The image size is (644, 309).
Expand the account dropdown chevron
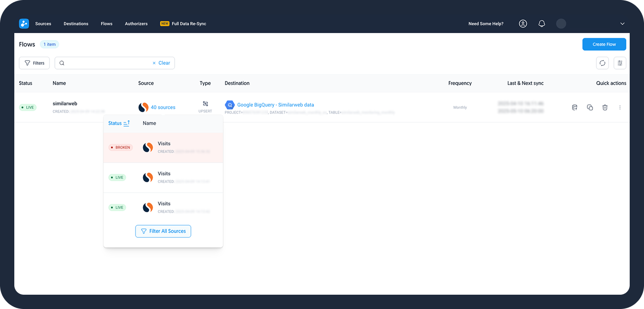[622, 24]
